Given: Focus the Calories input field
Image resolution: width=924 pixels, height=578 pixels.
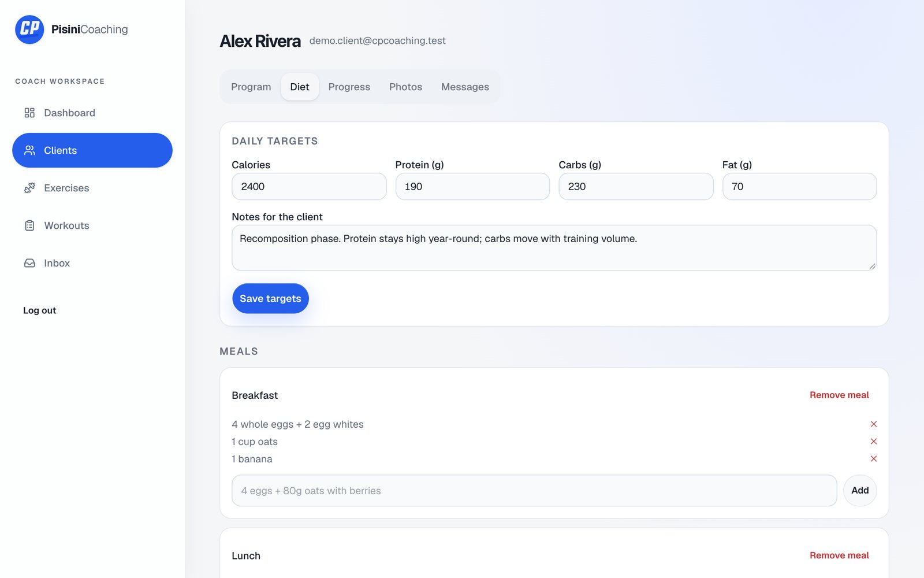Looking at the screenshot, I should click(309, 187).
